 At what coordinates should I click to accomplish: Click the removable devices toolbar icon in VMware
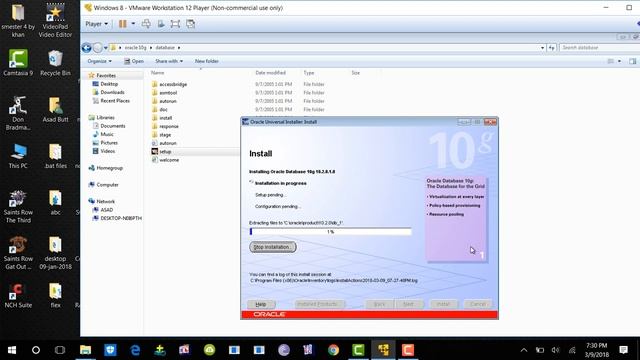coord(161,24)
